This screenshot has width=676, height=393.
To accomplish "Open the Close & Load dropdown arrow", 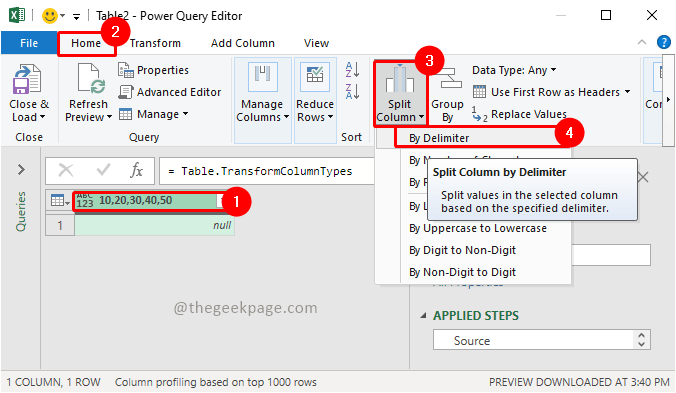I will click(42, 117).
